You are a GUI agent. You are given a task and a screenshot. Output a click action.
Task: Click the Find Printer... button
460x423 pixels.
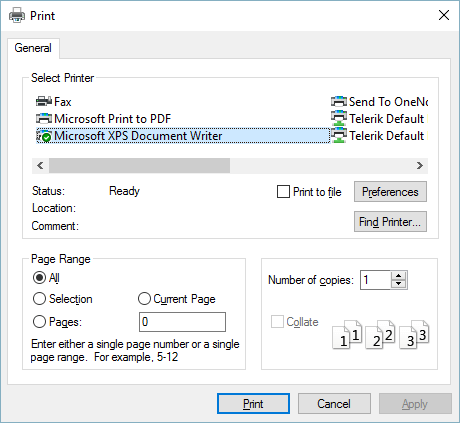pyautogui.click(x=390, y=221)
